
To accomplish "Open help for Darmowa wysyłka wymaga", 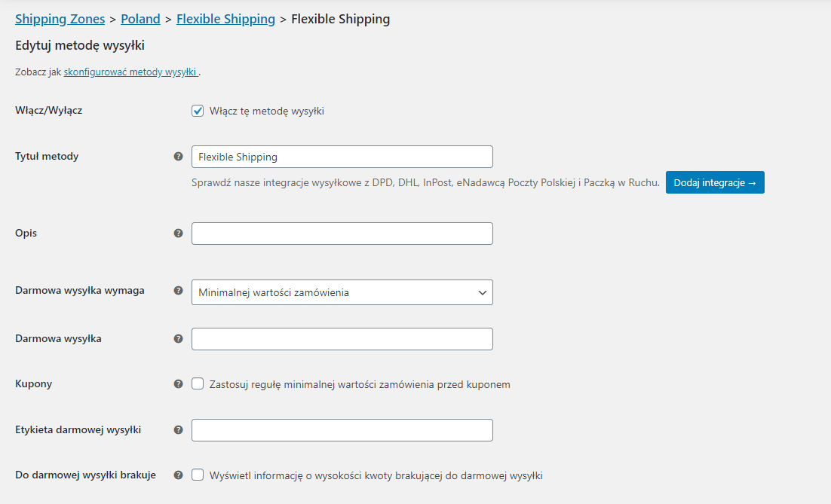I will coord(178,292).
